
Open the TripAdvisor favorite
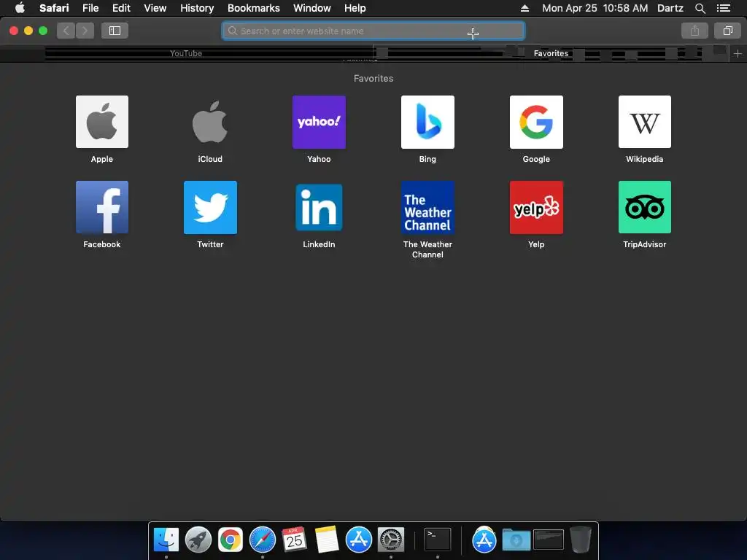pos(645,207)
